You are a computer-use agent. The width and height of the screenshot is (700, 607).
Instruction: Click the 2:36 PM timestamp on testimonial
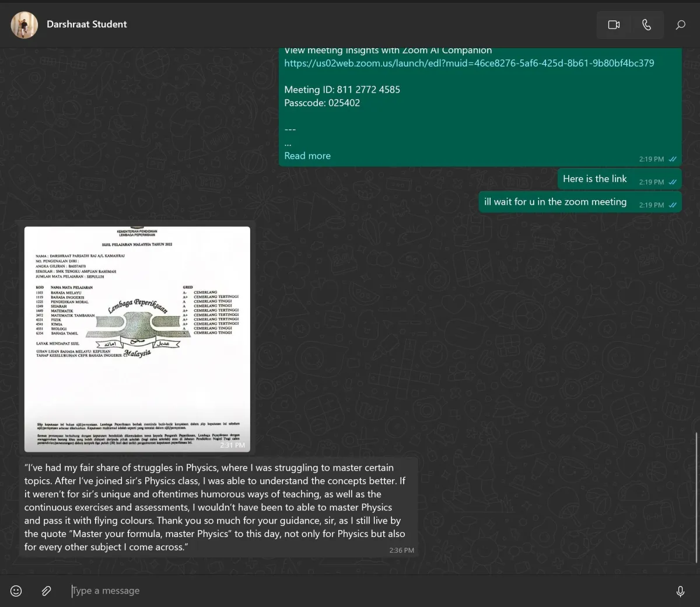point(401,550)
